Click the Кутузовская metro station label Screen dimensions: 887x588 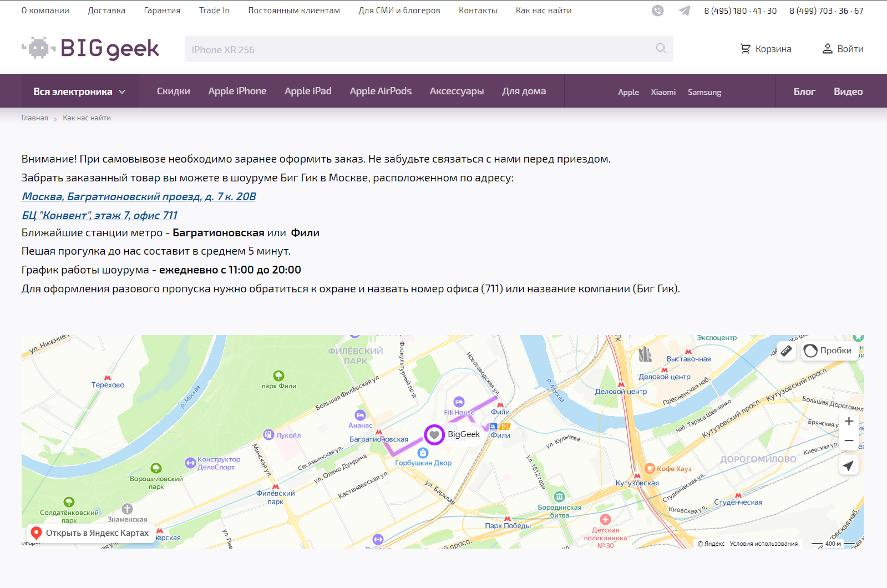[637, 483]
